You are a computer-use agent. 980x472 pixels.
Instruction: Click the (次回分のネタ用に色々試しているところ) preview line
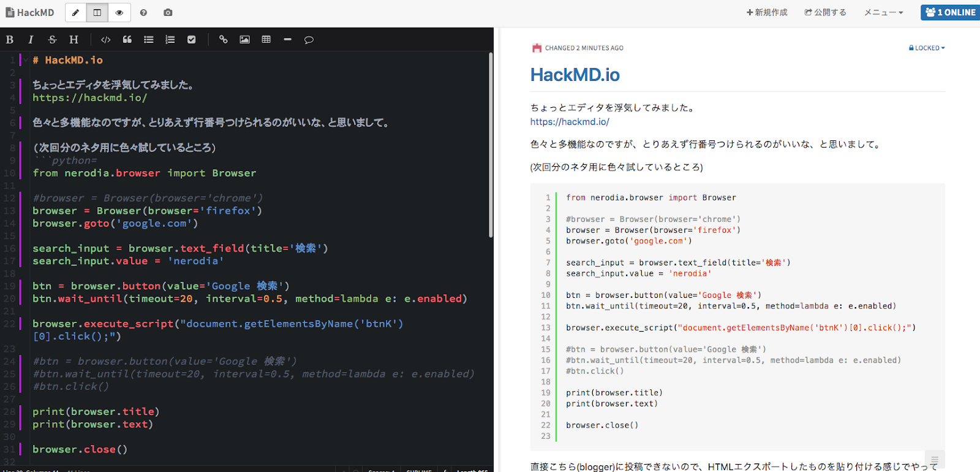click(x=617, y=167)
